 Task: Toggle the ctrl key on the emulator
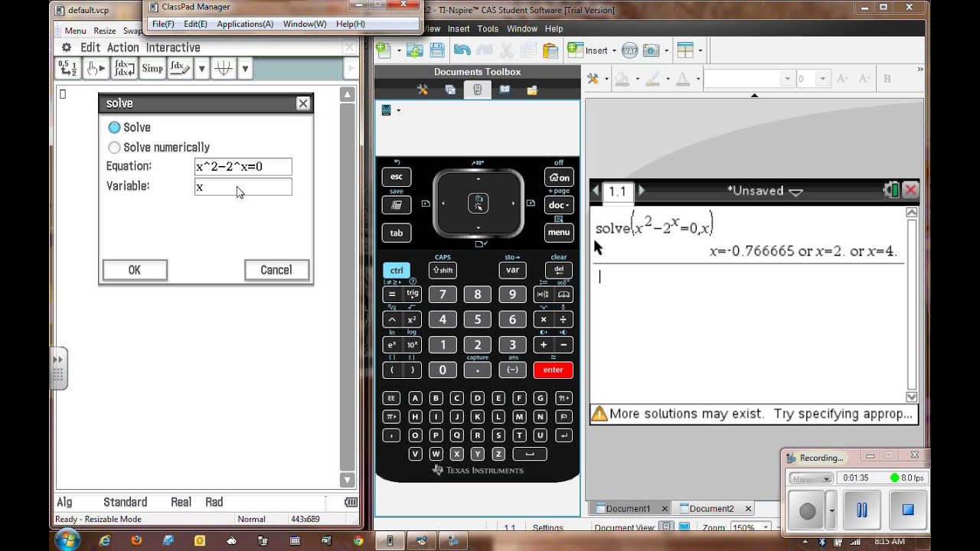[x=396, y=270]
